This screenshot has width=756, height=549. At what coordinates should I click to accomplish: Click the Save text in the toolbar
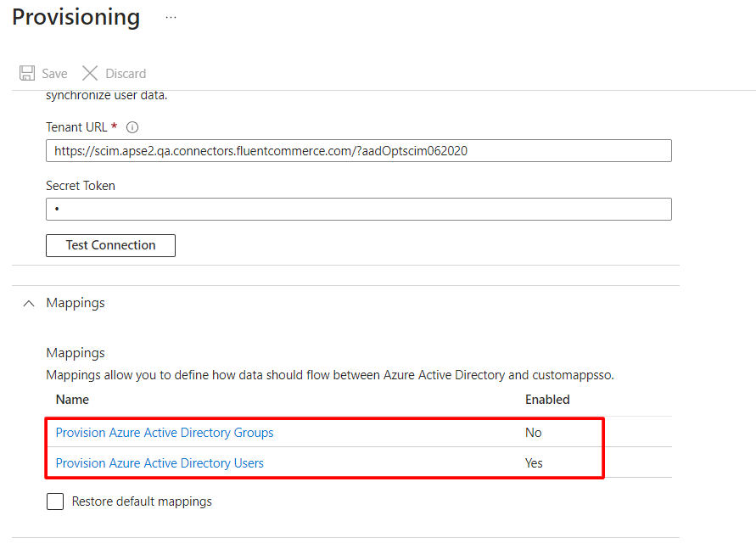coord(54,74)
